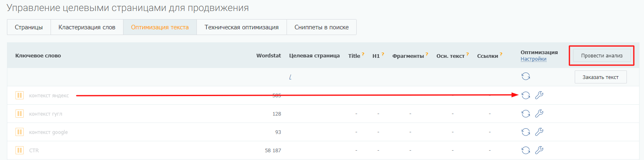Open wrench settings for «контекст яндекс»
This screenshot has width=644, height=160.
pyautogui.click(x=539, y=95)
